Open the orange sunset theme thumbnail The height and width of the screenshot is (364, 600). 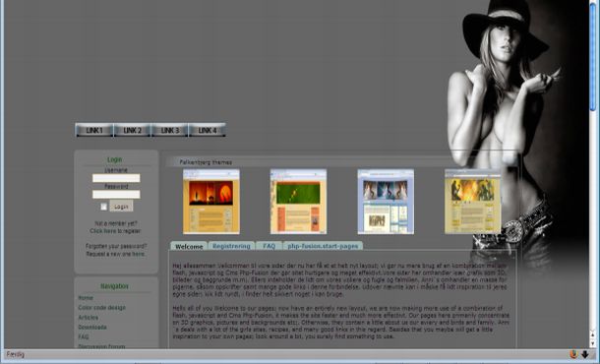[211, 202]
